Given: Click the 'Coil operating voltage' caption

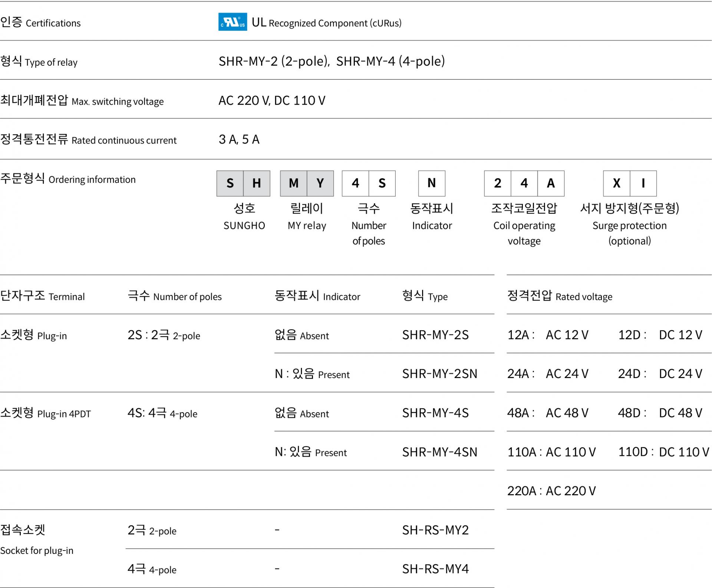Looking at the screenshot, I should pyautogui.click(x=524, y=233).
